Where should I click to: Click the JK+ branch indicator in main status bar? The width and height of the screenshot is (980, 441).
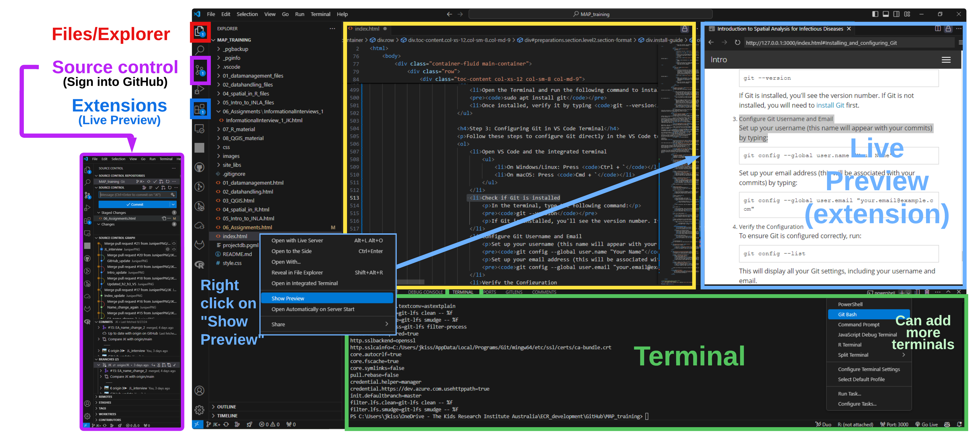[x=213, y=424]
